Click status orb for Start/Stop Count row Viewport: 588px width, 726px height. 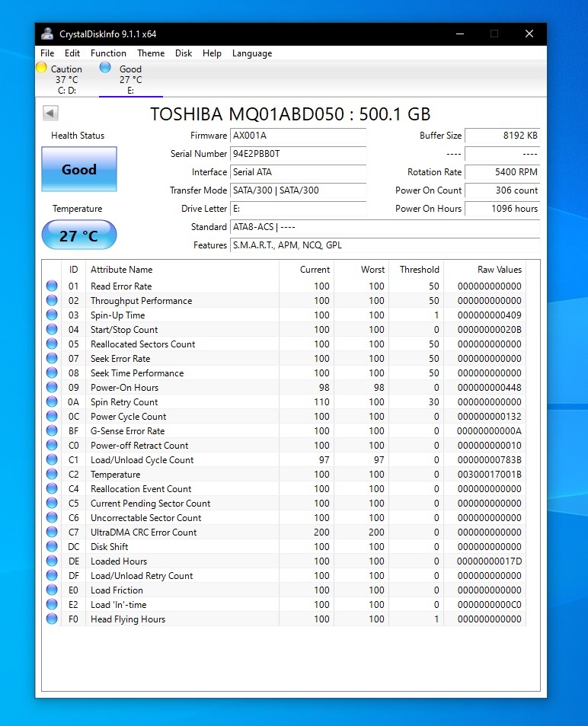(52, 329)
